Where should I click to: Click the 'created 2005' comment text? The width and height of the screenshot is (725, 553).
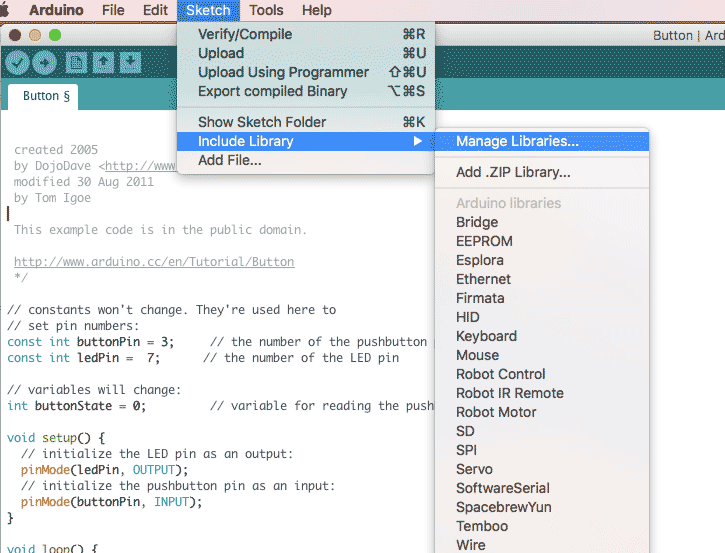[56, 150]
